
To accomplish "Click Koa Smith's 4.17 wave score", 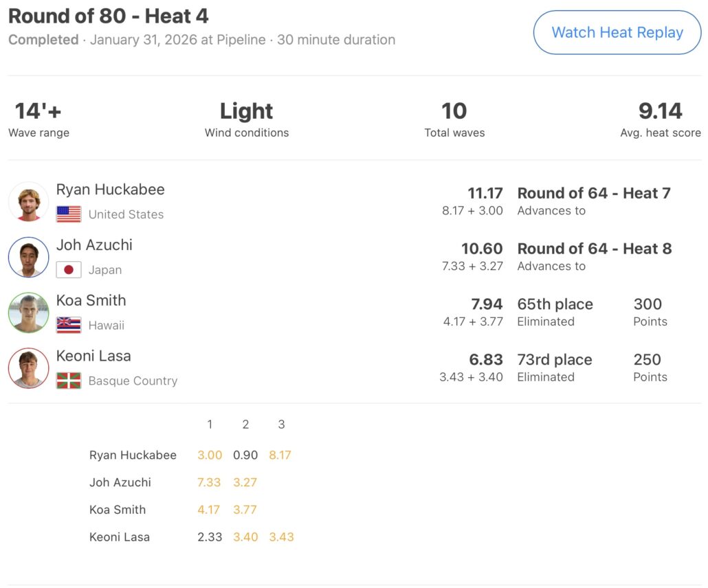I will tap(209, 510).
